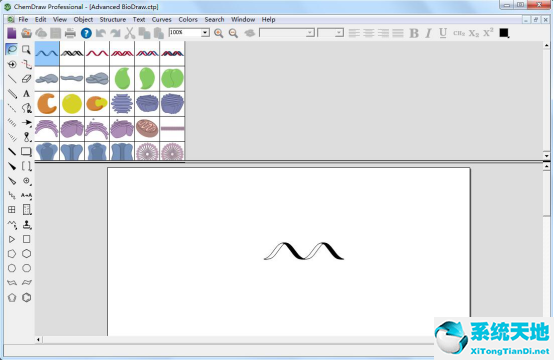Select the Text tool

click(x=26, y=94)
